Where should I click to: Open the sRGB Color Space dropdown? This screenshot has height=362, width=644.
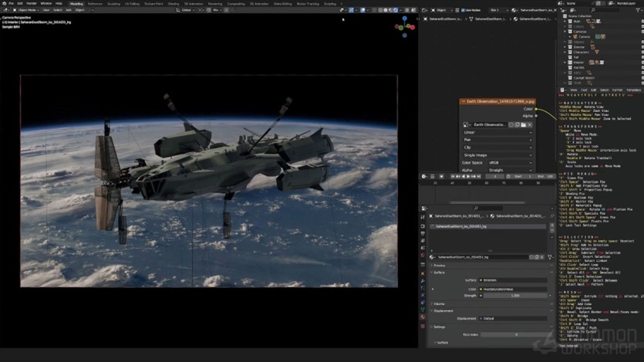click(510, 163)
